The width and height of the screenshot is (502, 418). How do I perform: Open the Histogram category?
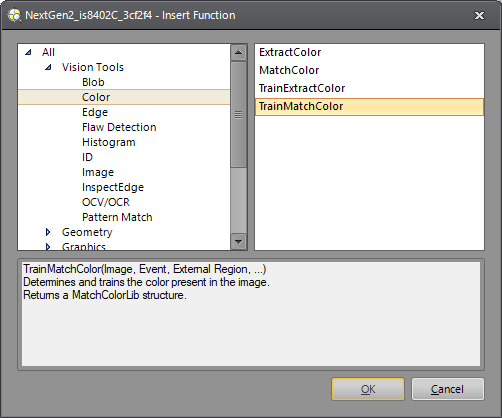109,142
